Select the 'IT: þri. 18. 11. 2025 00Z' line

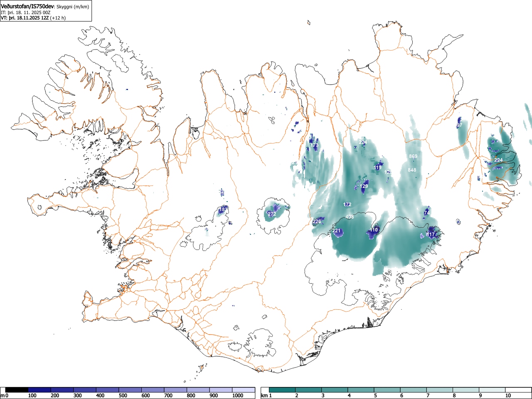tap(26, 12)
